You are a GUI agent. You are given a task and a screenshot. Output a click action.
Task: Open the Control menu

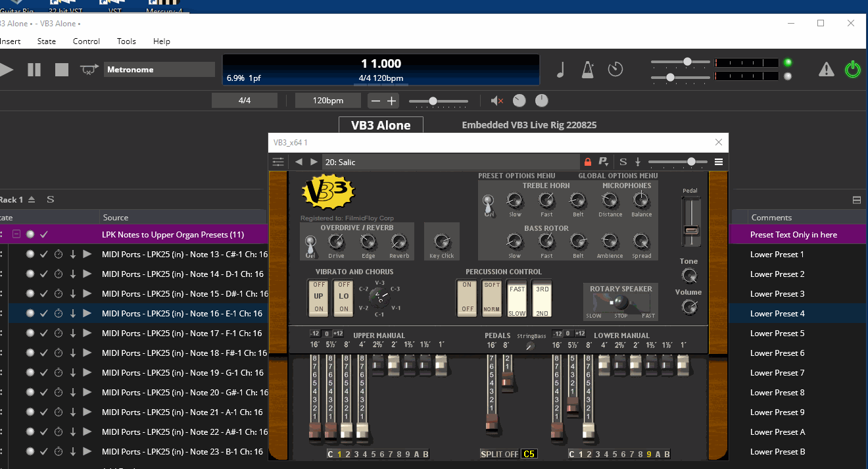[86, 41]
